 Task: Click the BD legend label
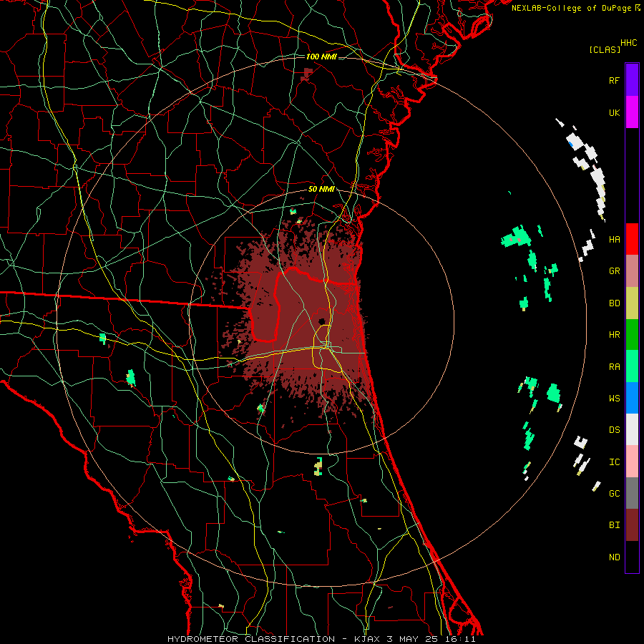pos(614,303)
